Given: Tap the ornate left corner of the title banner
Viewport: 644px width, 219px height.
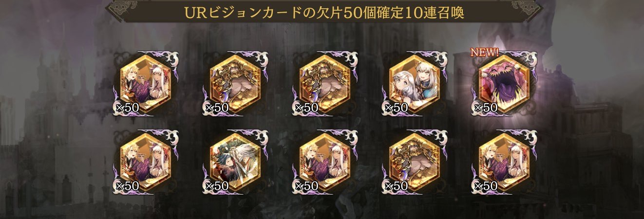Looking at the screenshot, I should coord(120,10).
